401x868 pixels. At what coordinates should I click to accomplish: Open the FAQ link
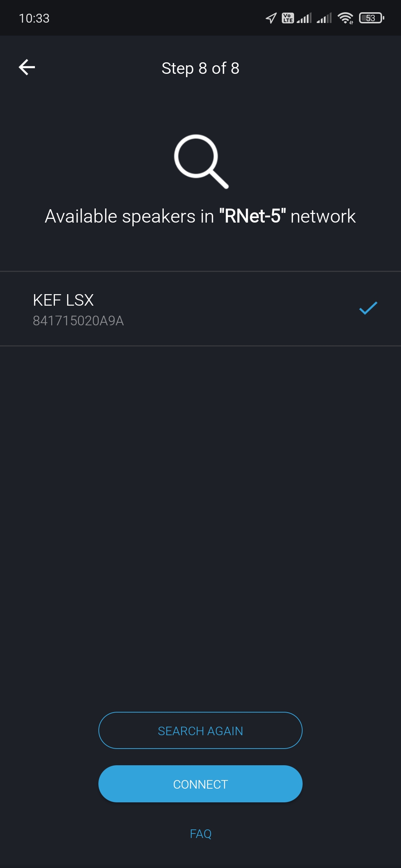(x=200, y=834)
